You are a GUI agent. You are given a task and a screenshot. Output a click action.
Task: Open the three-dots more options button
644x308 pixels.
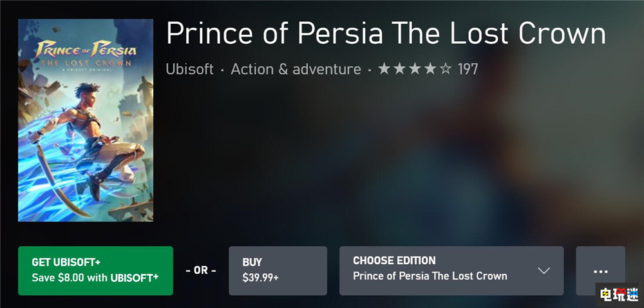tap(600, 271)
